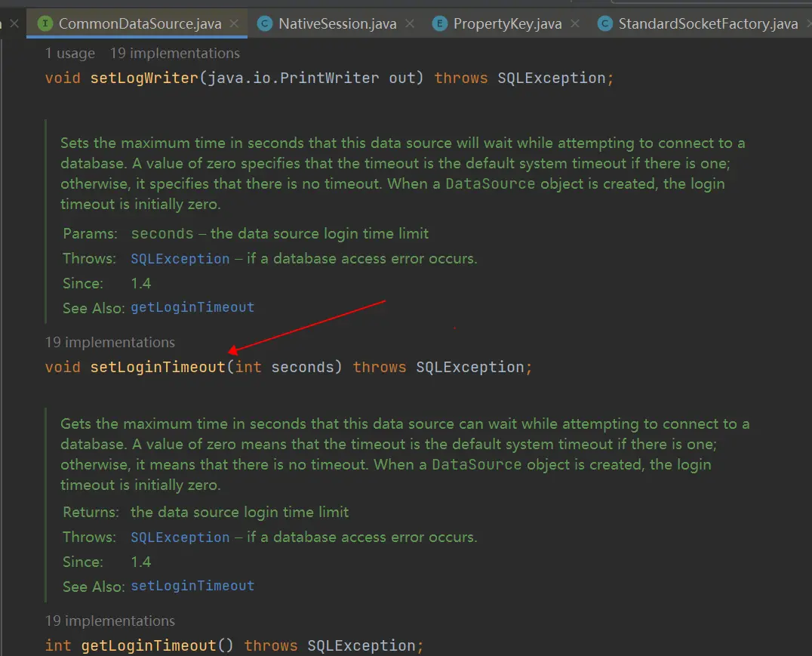Close the CommonDataSource.java tab
The width and height of the screenshot is (812, 656).
pos(235,23)
